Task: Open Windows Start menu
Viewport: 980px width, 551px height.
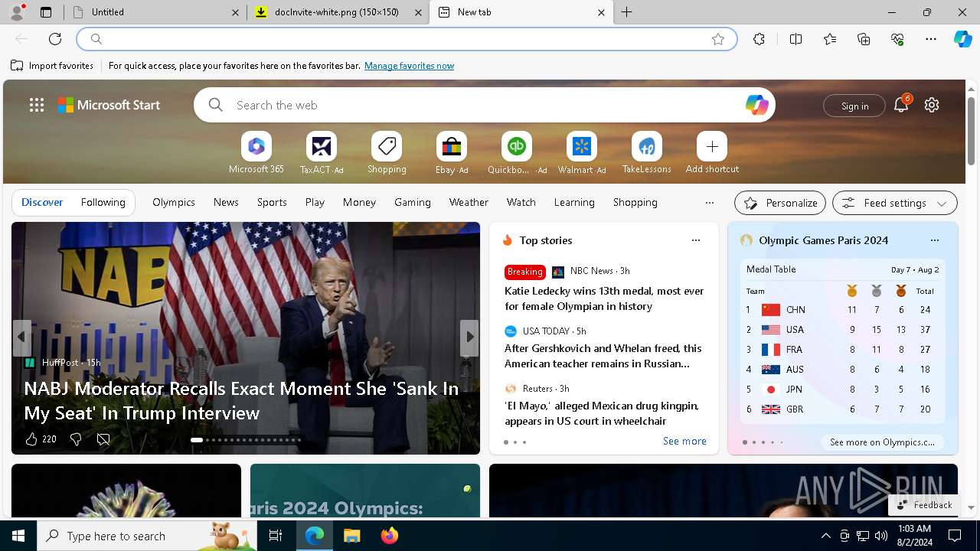Action: pyautogui.click(x=18, y=536)
